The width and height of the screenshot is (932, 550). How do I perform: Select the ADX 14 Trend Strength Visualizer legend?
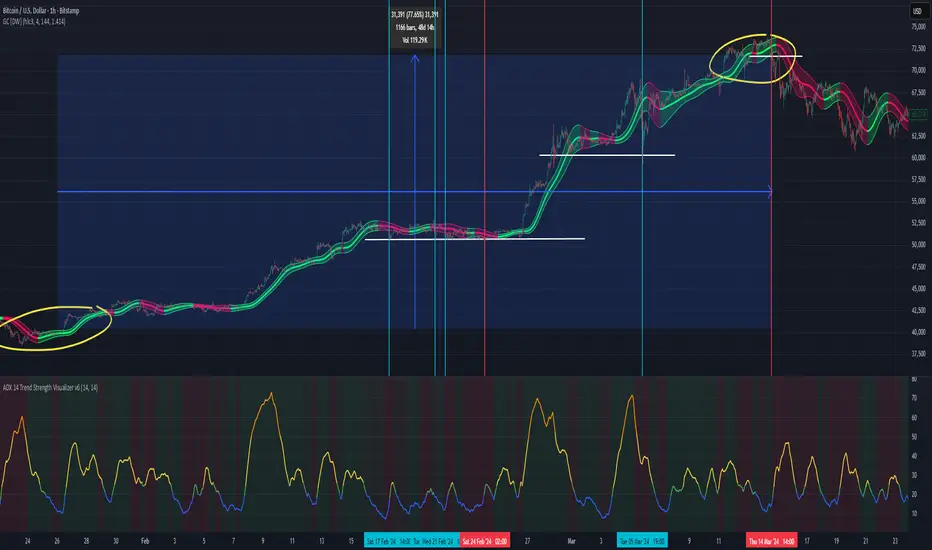point(51,387)
